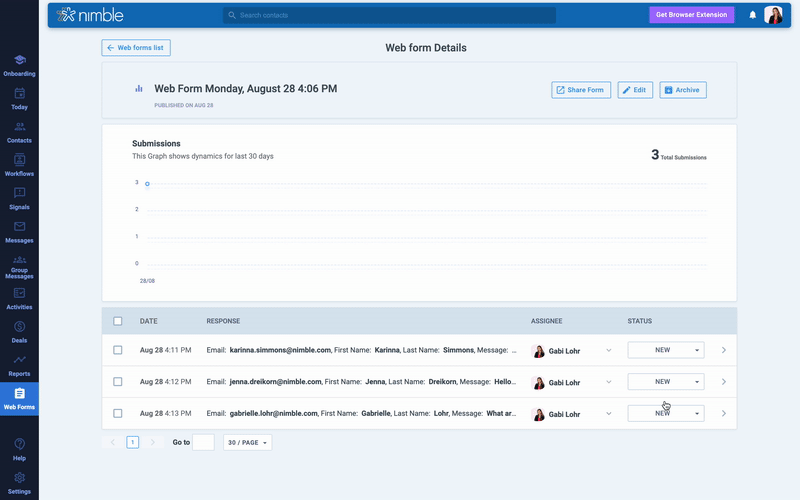Open the notifications bell icon
The height and width of the screenshot is (500, 800).
tap(753, 15)
